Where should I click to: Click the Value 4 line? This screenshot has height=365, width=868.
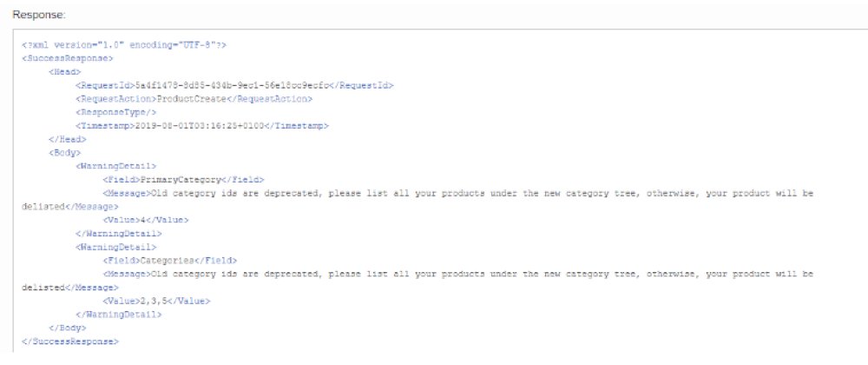tap(146, 220)
